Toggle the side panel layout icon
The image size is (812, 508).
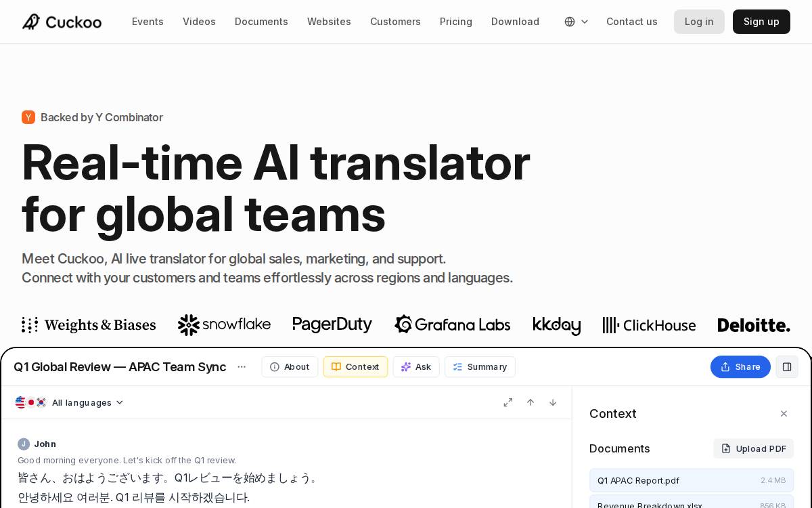click(787, 366)
